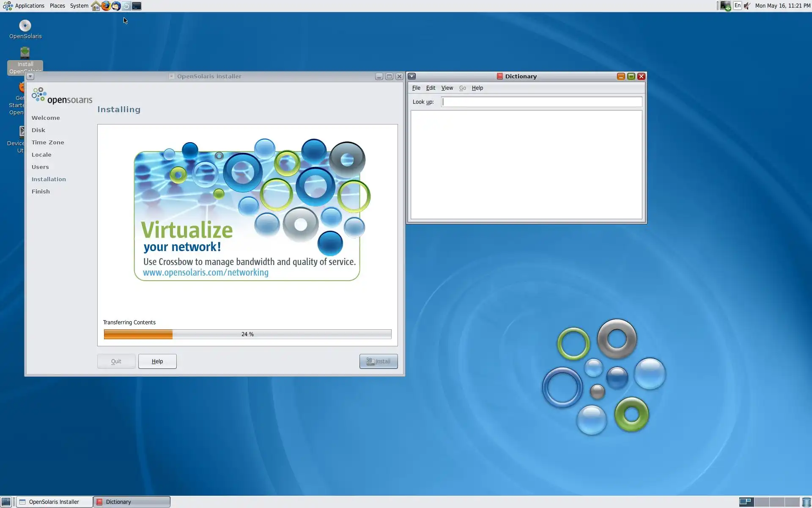The width and height of the screenshot is (812, 508).
Task: Open Thunderbird mail from the panel
Action: (116, 6)
